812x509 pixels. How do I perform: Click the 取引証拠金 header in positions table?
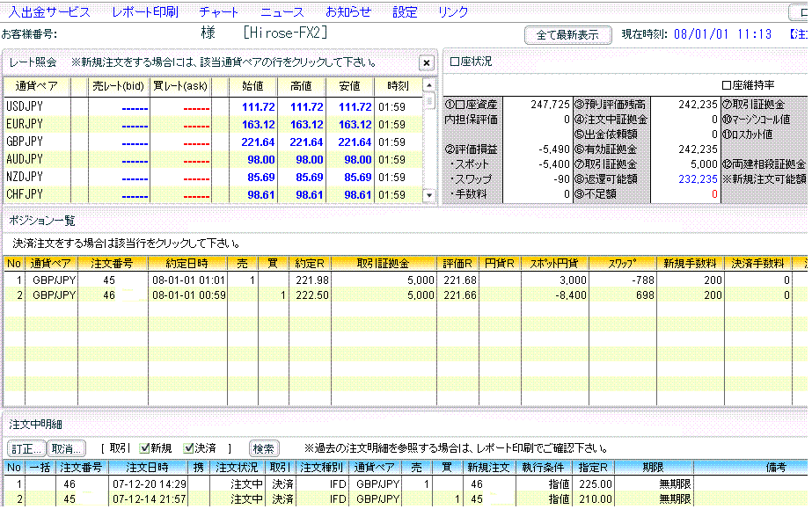click(384, 264)
